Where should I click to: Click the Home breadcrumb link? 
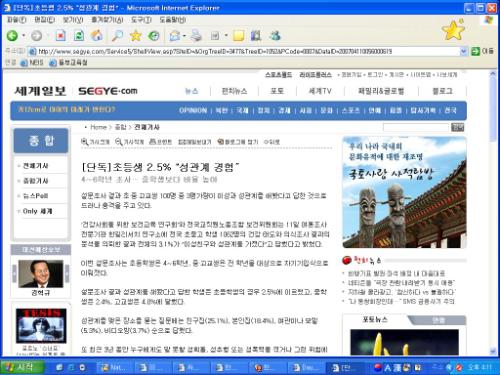(98, 127)
